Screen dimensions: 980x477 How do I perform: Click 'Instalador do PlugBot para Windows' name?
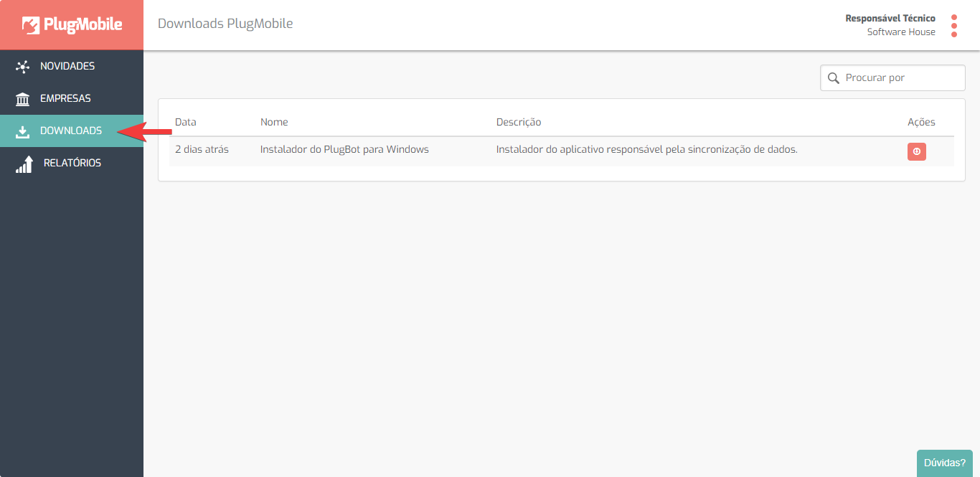[x=344, y=149]
